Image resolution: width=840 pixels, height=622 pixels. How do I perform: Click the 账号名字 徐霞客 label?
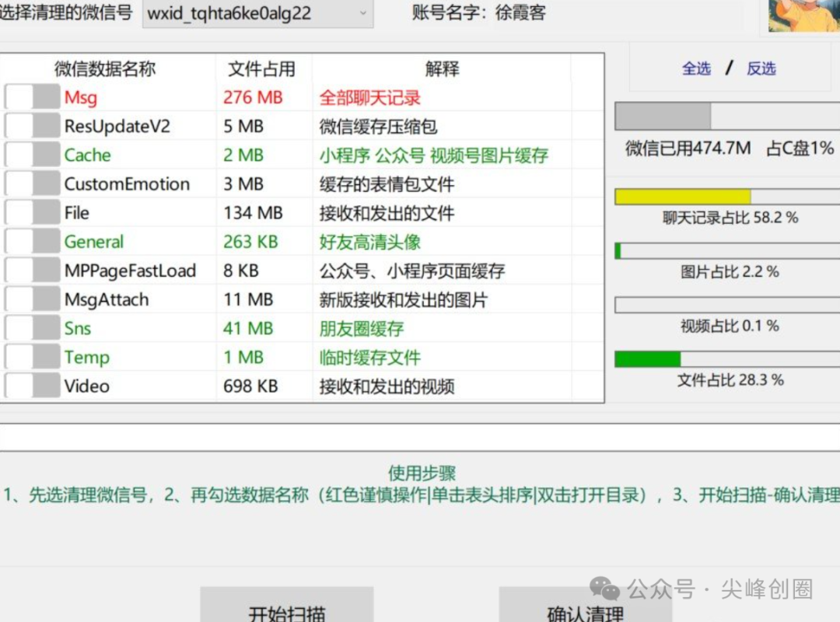478,12
